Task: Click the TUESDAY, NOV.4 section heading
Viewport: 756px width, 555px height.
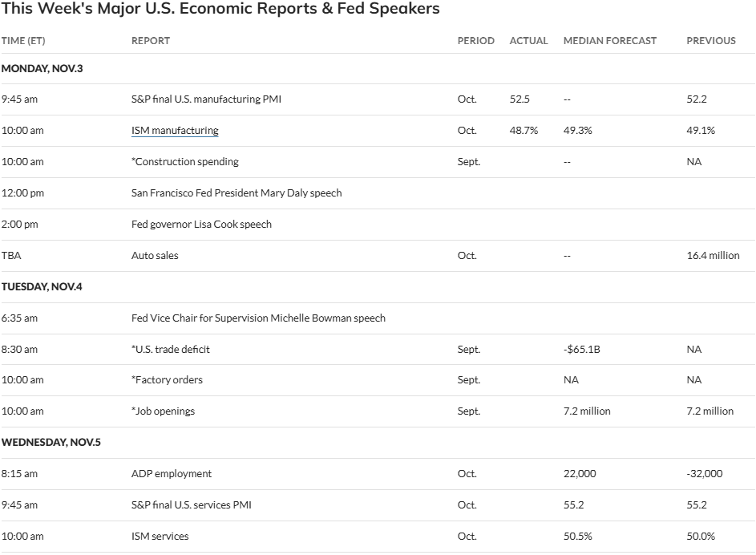Action: [42, 286]
